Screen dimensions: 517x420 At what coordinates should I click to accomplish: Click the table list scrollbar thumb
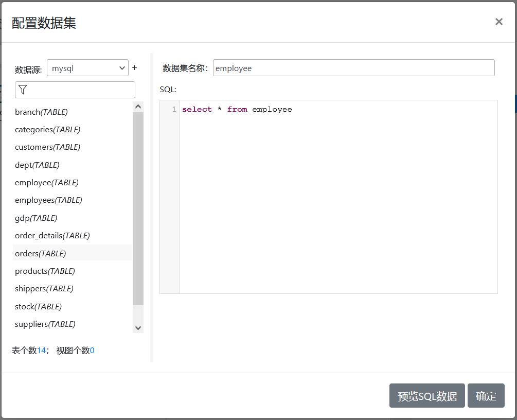138,208
